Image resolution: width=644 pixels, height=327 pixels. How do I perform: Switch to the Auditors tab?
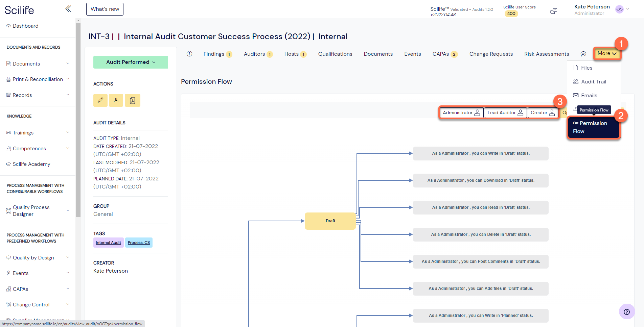point(258,54)
